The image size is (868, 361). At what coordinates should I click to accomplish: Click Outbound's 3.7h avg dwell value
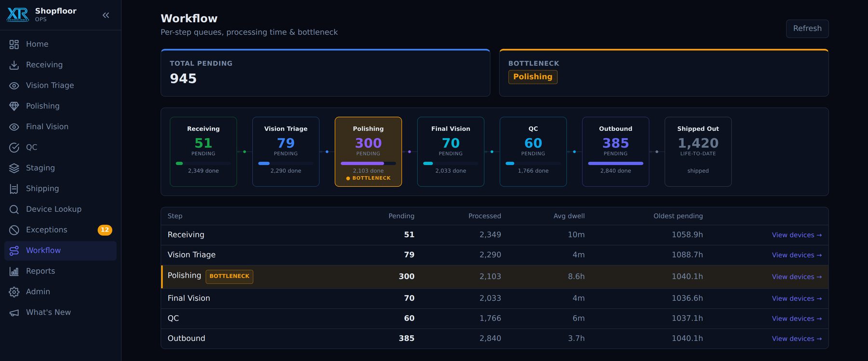[576, 339]
